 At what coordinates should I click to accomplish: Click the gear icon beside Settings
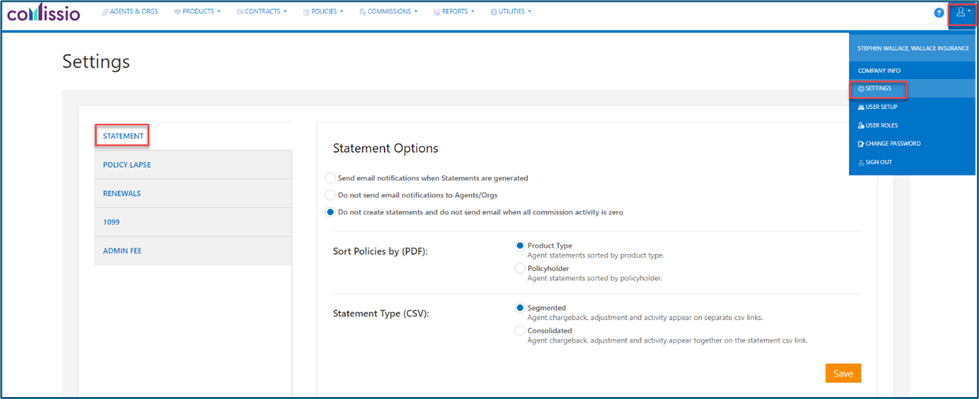(861, 89)
